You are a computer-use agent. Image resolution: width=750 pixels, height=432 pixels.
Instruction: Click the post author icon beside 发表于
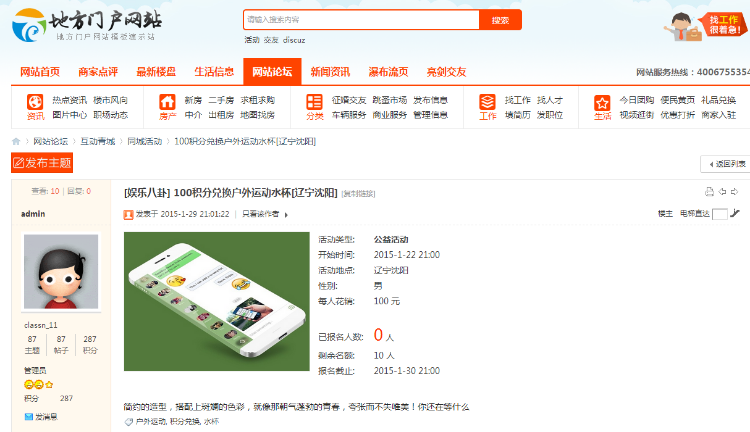pos(128,214)
